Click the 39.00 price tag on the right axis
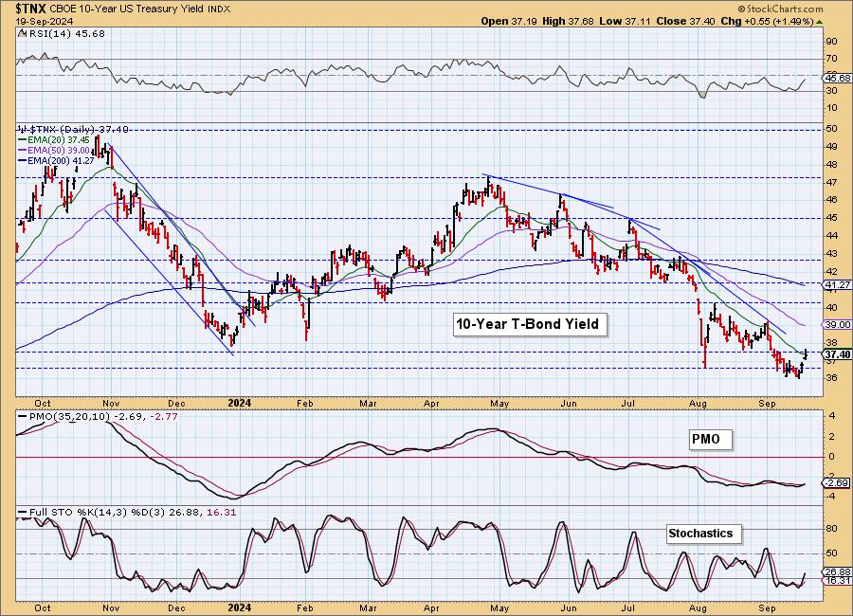Viewport: 853px width, 616px height. [838, 324]
